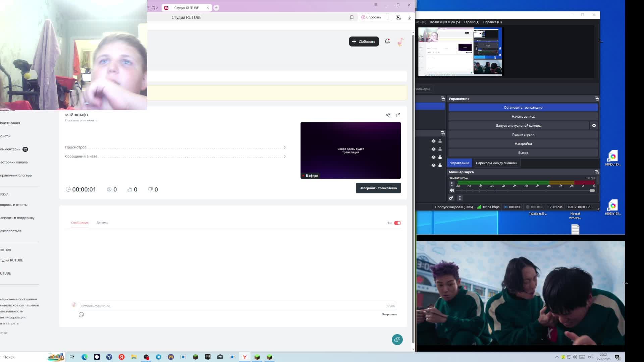The image size is (644, 362).
Task: Turn off the Чат toggle switch
Action: pyautogui.click(x=397, y=223)
